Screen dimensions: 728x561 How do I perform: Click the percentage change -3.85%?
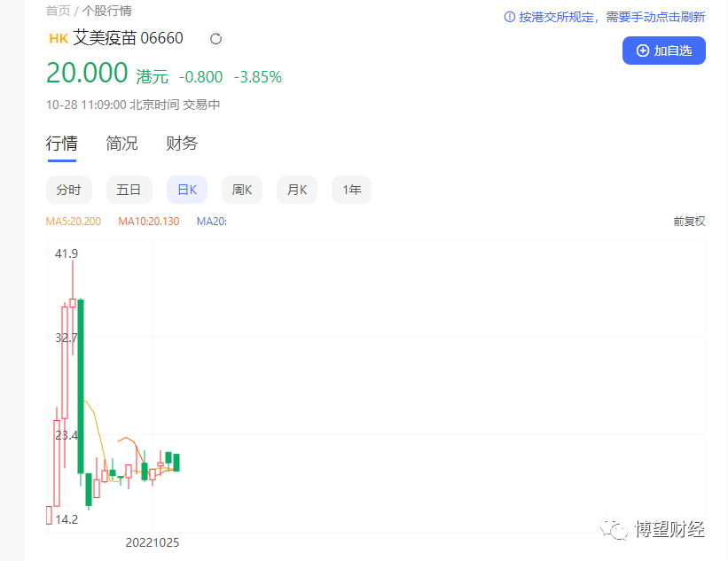pyautogui.click(x=258, y=77)
